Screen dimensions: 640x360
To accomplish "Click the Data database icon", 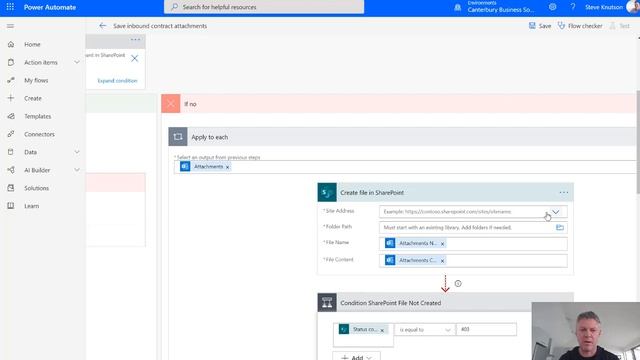I will point(11,152).
